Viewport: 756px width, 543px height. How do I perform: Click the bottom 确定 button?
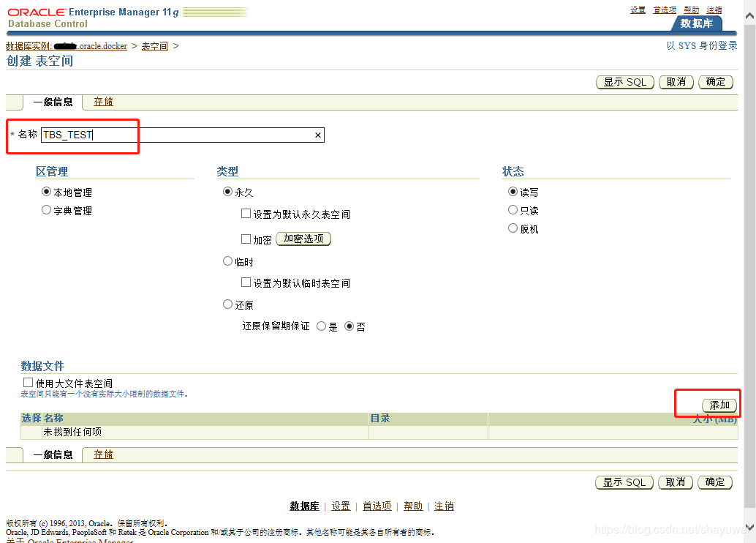coord(715,482)
